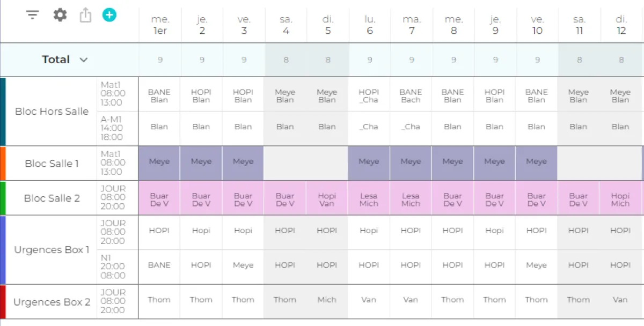
Task: Select the 'lu. 6' day column header
Action: (x=369, y=25)
